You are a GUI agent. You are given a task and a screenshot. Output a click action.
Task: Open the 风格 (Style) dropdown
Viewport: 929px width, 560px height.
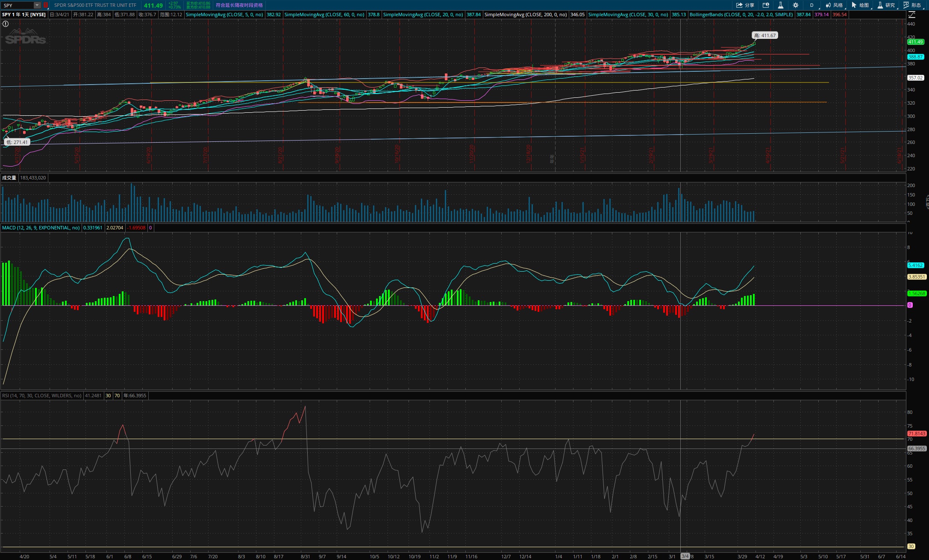(x=834, y=5)
